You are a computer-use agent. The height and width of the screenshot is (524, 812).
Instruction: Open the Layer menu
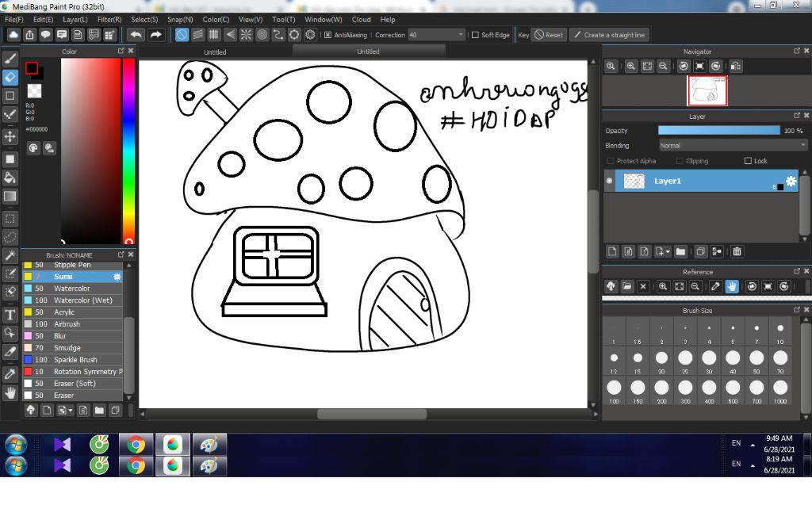coord(75,19)
